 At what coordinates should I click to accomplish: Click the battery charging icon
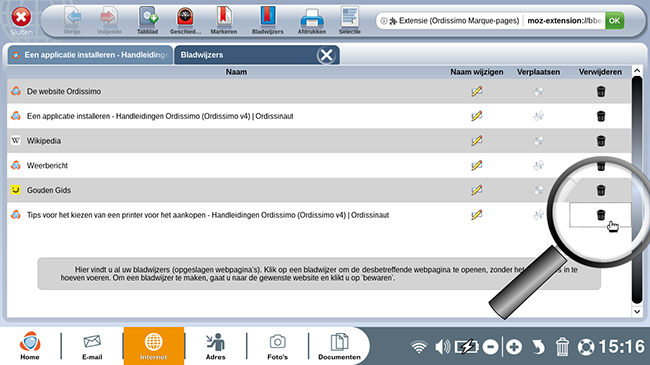pyautogui.click(x=466, y=347)
